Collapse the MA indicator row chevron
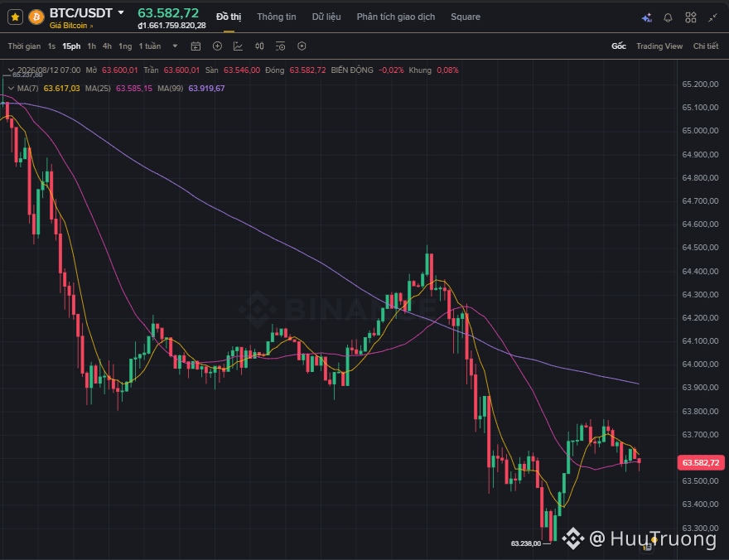The height and width of the screenshot is (560, 729). click(x=11, y=89)
